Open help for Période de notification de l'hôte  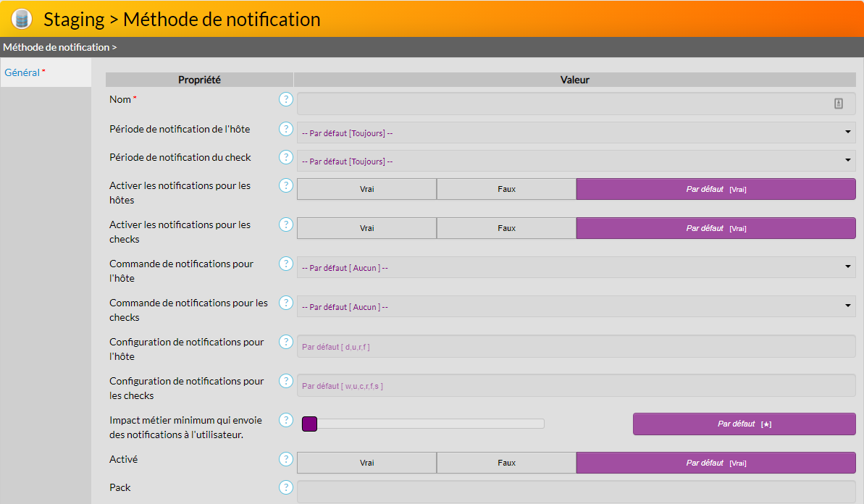286,129
